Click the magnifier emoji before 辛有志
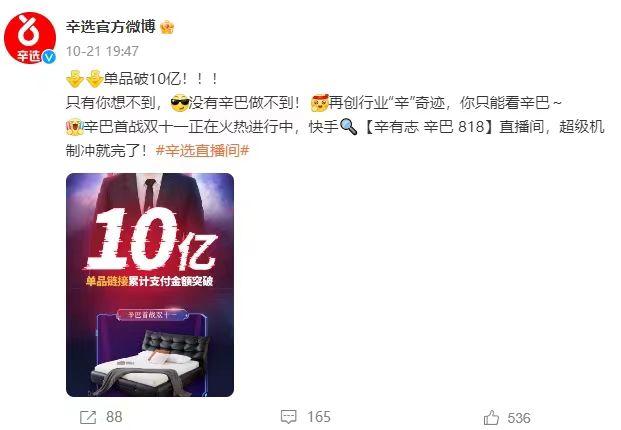Viewport: 621px width, 430px height. point(349,127)
